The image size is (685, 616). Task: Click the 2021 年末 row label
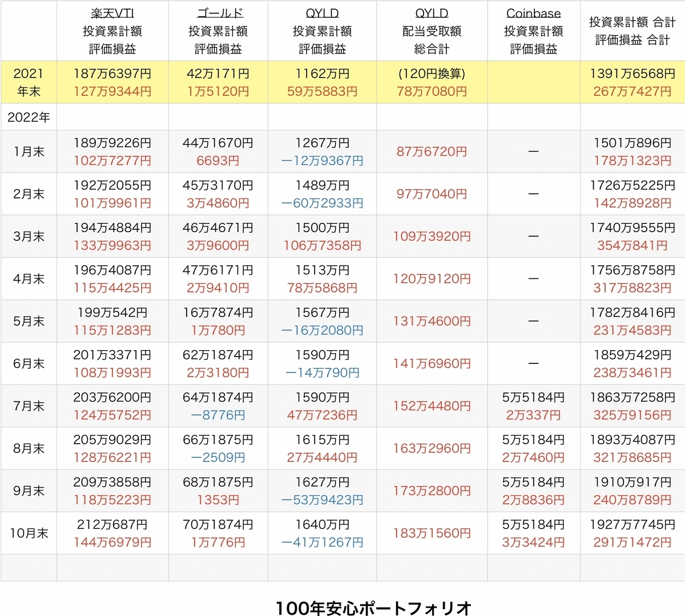(29, 82)
